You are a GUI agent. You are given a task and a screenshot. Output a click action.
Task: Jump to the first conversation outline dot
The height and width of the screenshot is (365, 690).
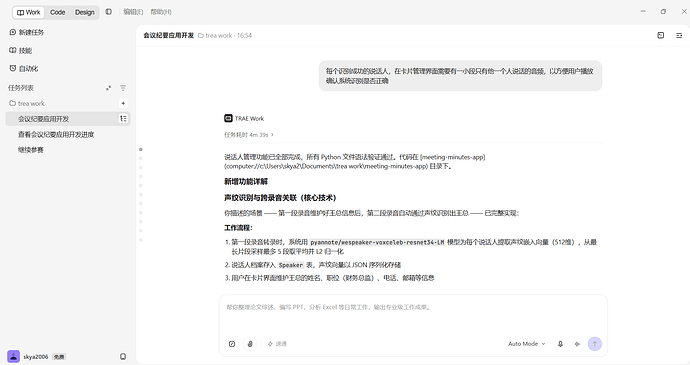(x=141, y=149)
